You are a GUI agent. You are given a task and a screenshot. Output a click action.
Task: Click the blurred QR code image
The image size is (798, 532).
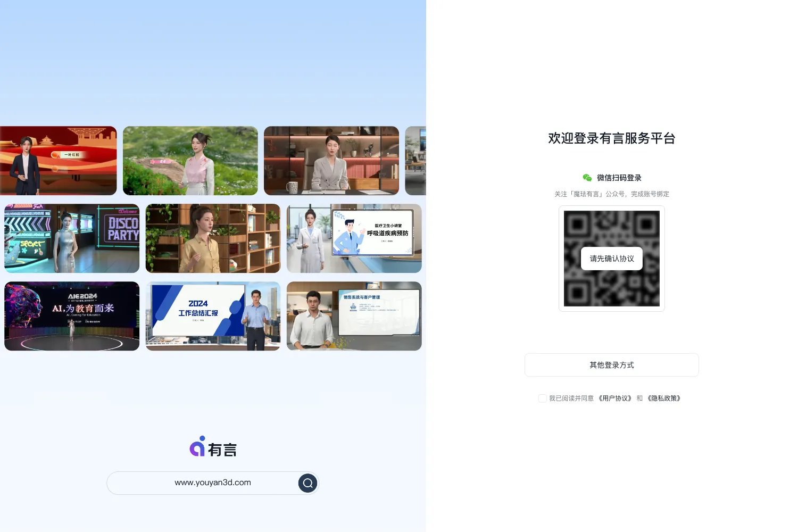pos(612,259)
